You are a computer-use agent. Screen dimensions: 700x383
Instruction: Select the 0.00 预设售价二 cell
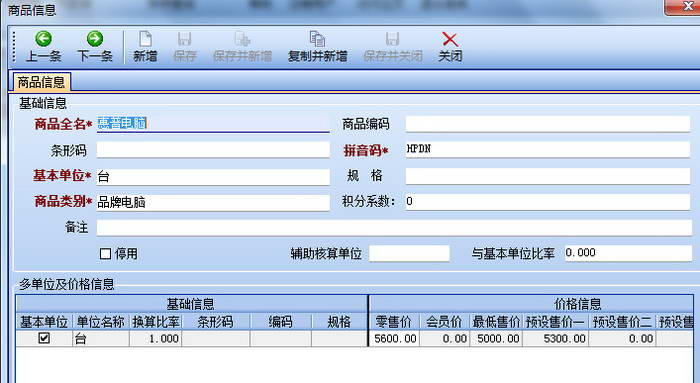pos(622,339)
